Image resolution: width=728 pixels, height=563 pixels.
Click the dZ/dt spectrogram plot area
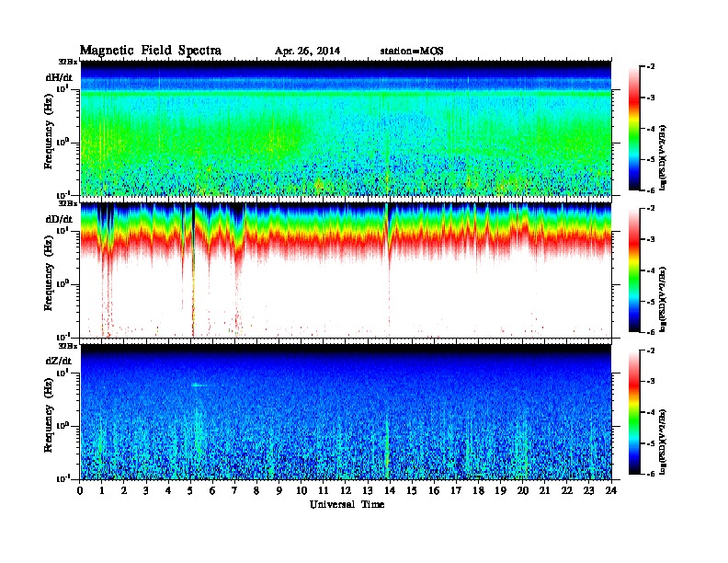coord(346,412)
